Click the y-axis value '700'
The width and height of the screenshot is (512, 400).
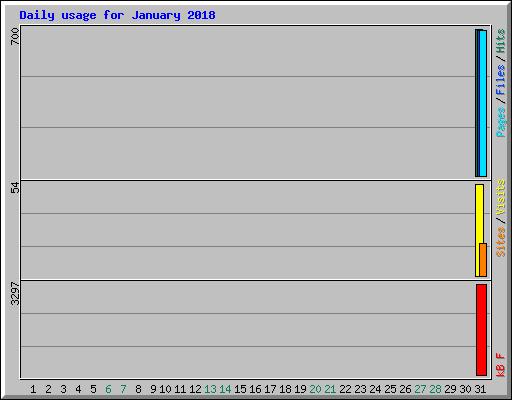coord(15,37)
